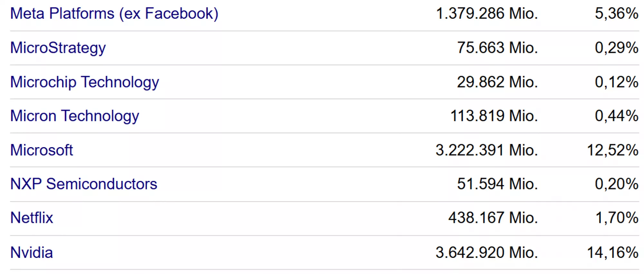Select the 1,70% percentage cell
The image size is (644, 274).
[617, 218]
